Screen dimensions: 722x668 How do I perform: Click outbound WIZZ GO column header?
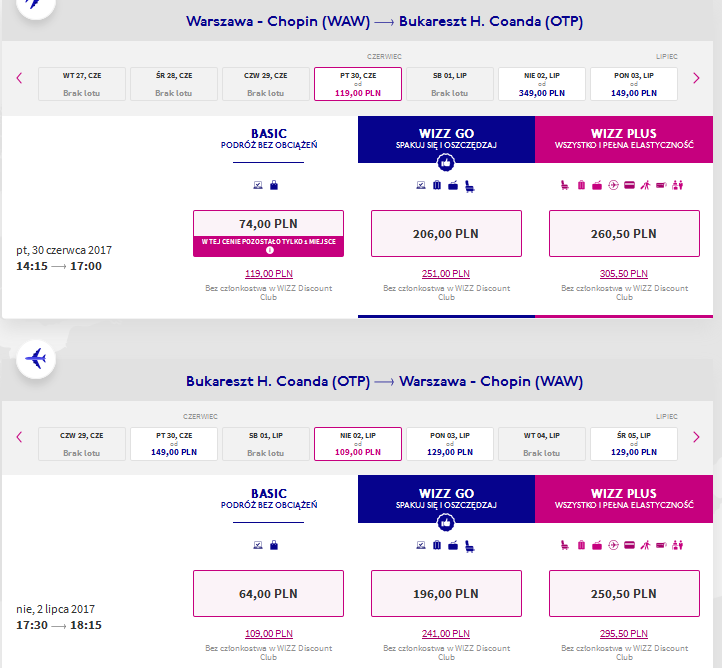[x=446, y=139]
